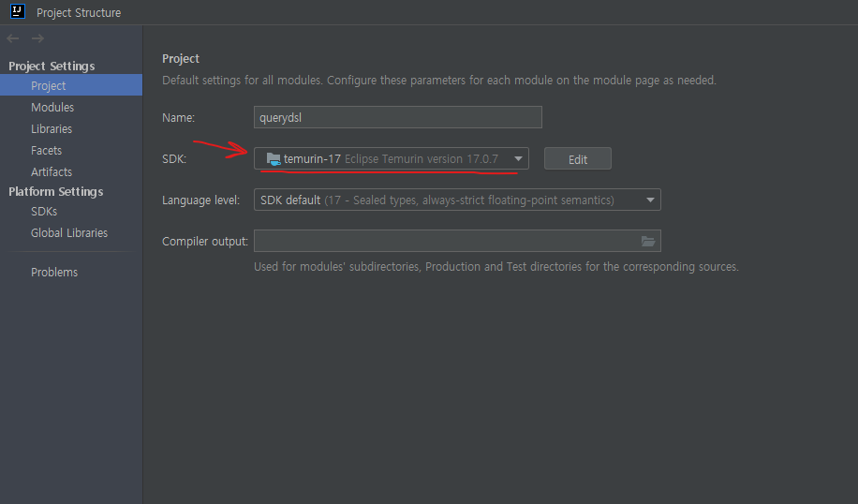
Task: Focus the Compiler output field
Action: (457, 241)
